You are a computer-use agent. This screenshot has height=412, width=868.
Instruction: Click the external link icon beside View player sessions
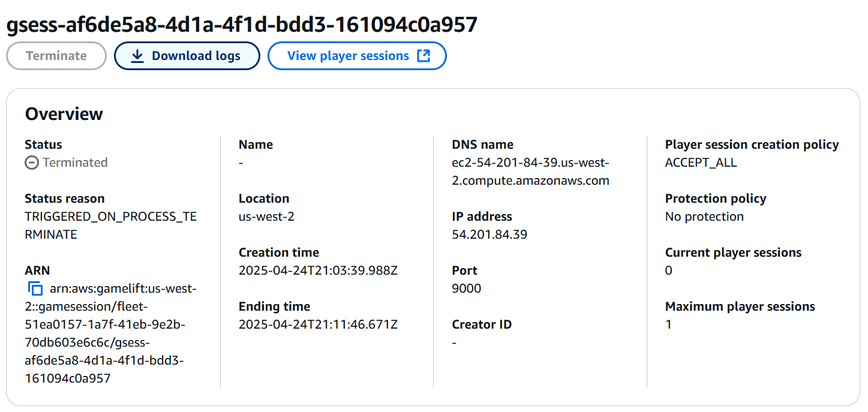(425, 55)
